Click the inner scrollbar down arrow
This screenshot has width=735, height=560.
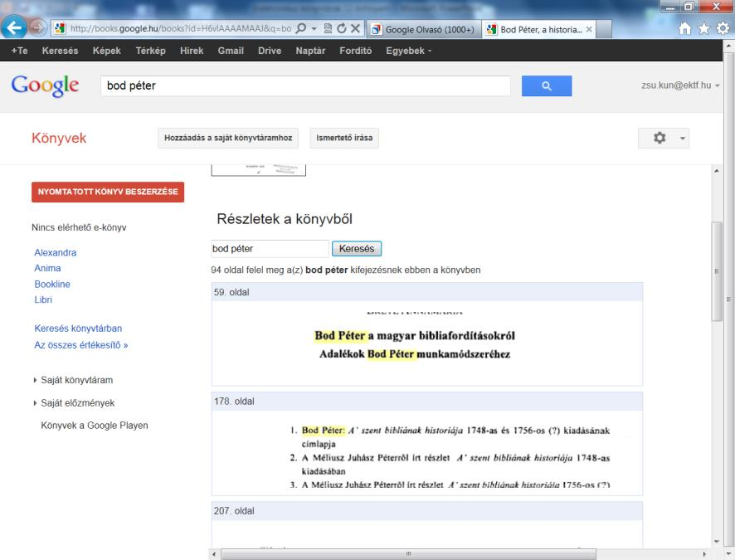click(x=716, y=542)
